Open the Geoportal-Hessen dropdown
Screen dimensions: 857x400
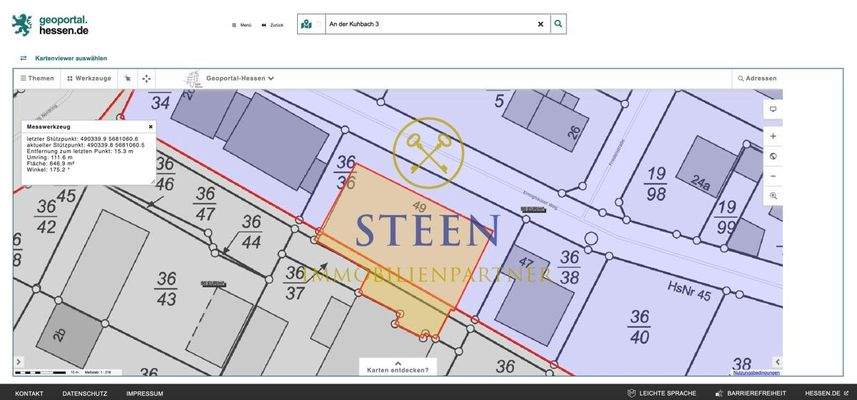tap(240, 78)
